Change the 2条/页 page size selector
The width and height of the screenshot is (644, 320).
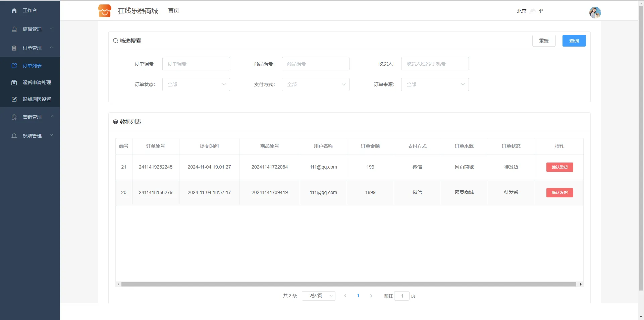[318, 296]
